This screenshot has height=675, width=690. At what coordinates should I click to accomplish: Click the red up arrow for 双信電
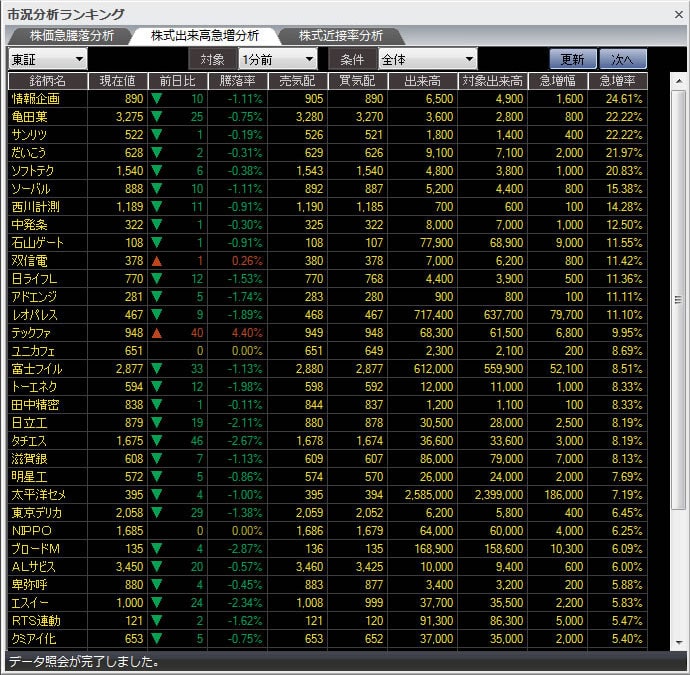[x=157, y=261]
